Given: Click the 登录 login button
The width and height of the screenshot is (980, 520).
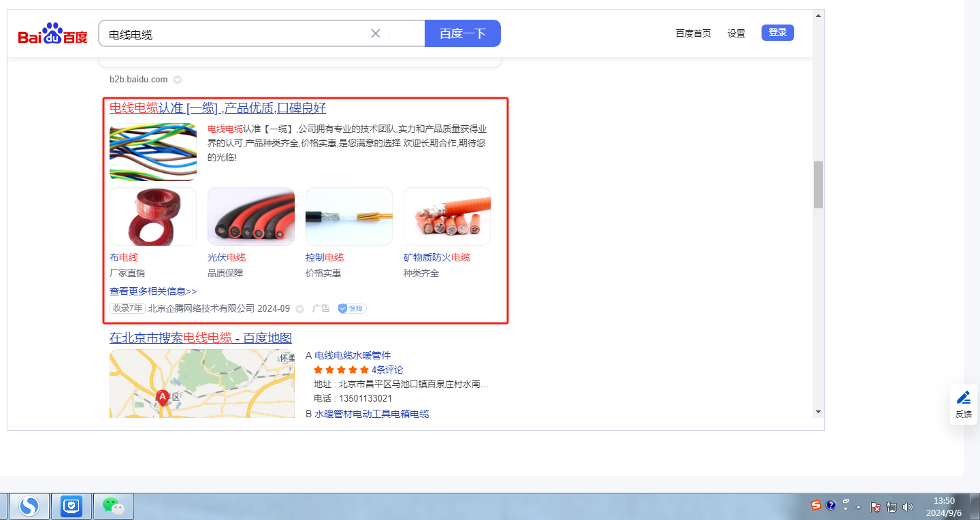Looking at the screenshot, I should [778, 33].
